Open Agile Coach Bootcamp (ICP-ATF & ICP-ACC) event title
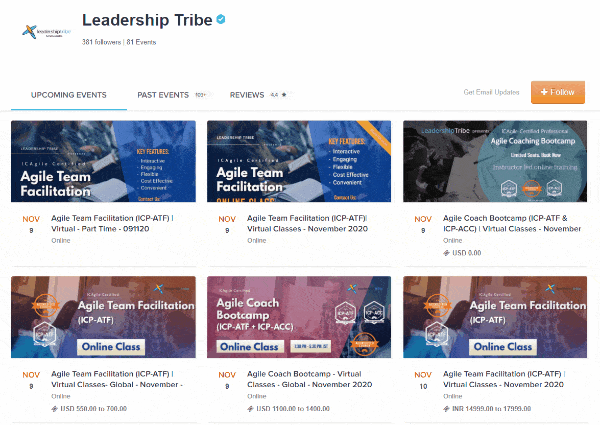600x425 pixels. click(511, 222)
